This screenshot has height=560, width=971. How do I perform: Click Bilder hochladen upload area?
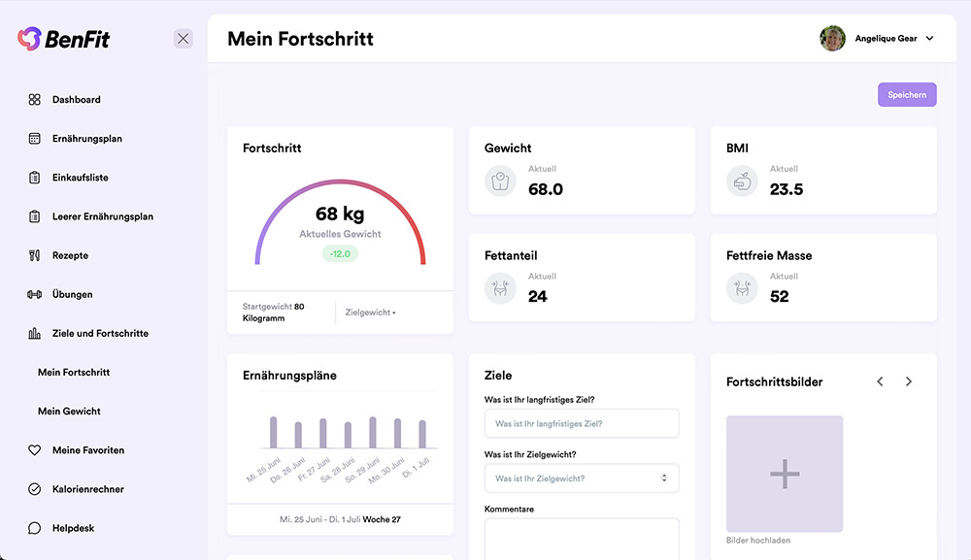tap(784, 474)
